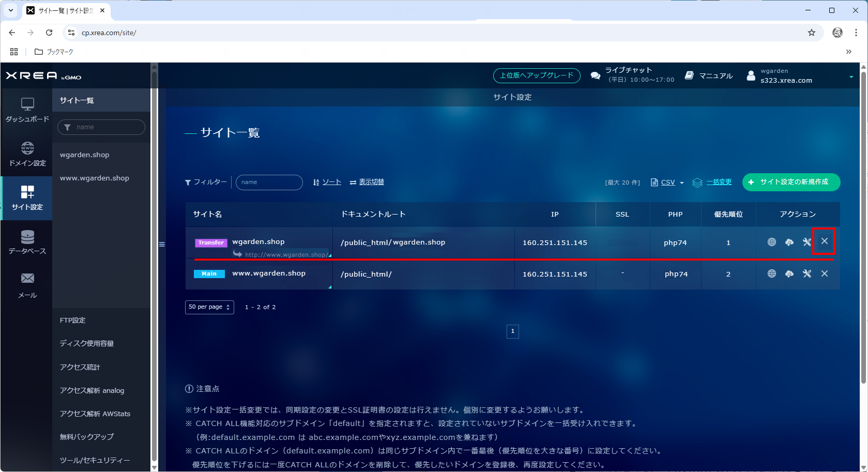Image resolution: width=868 pixels, height=472 pixels.
Task: Click the 表示切替 display switch icon
Action: click(353, 182)
